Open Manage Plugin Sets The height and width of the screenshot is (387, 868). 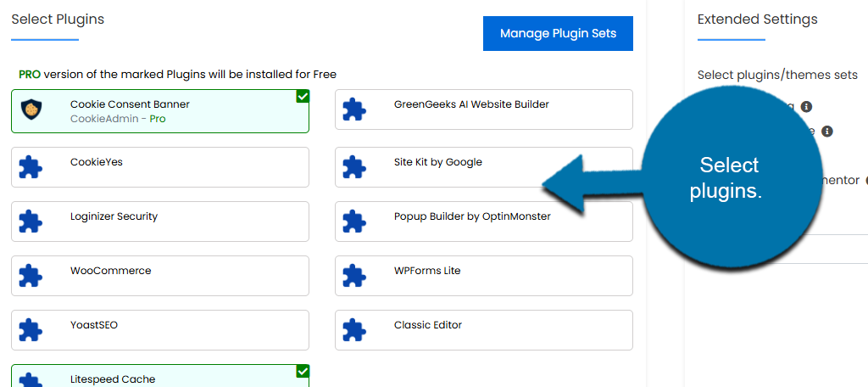558,34
